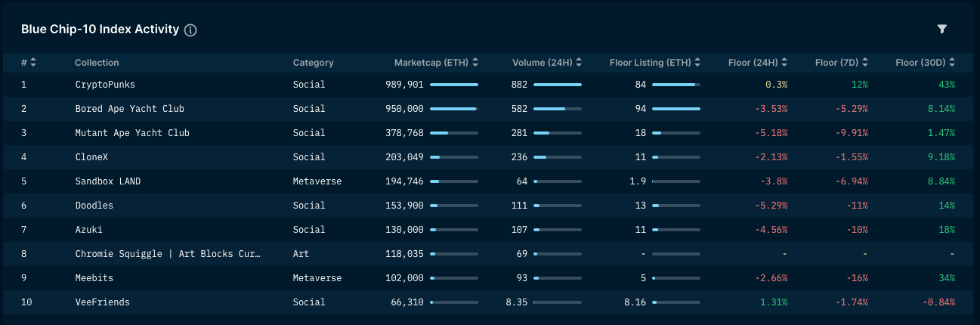Open the Bored Ape Yacht Club collection
The height and width of the screenshot is (325, 980).
[x=129, y=109]
